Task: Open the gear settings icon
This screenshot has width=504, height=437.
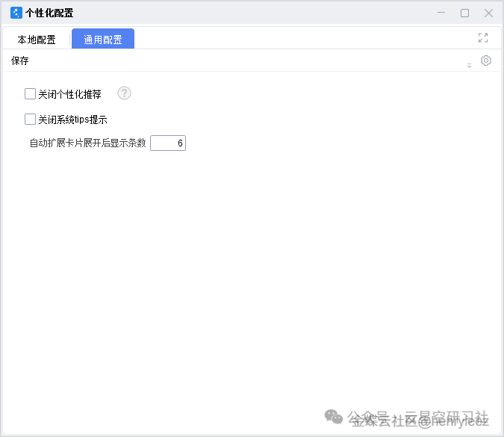Action: point(486,61)
